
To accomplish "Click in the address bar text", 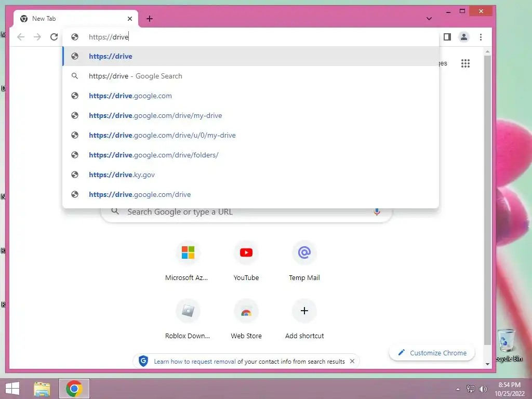I will tap(109, 37).
